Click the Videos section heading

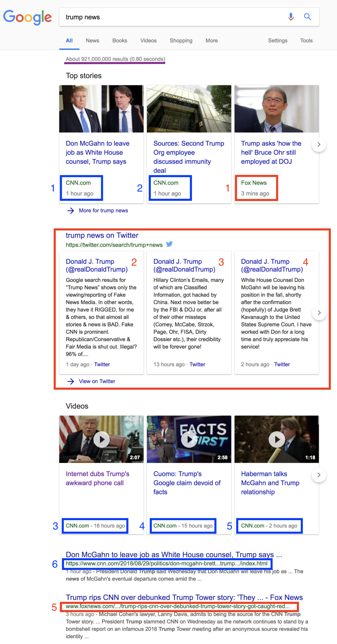[x=77, y=406]
